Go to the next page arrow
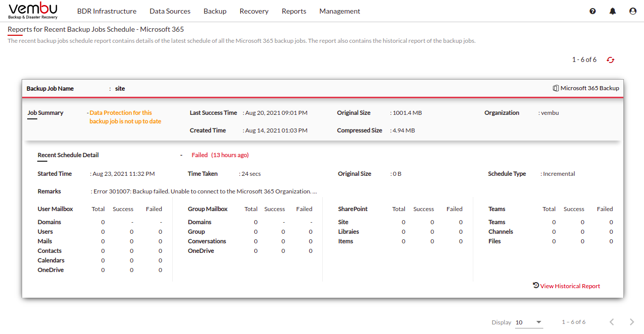Screen dimensions: 644x334 tap(632, 322)
